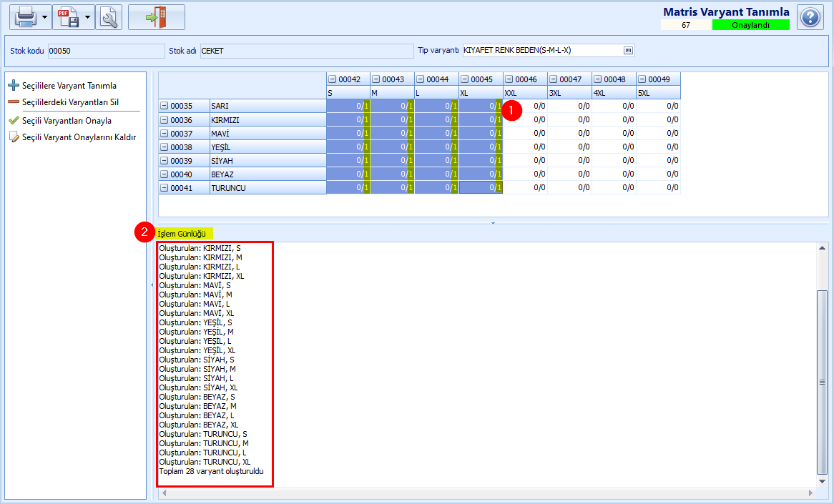834x504 pixels.
Task: Click the SİYAH / M variant cell
Action: (x=393, y=160)
